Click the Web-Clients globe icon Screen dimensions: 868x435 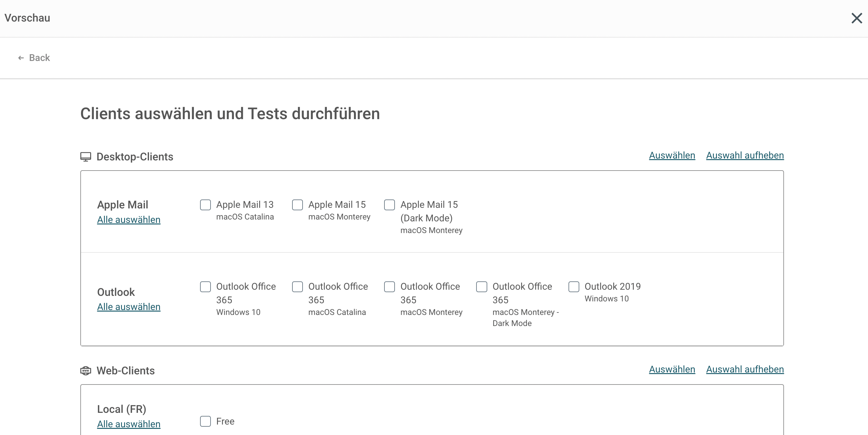pos(86,371)
